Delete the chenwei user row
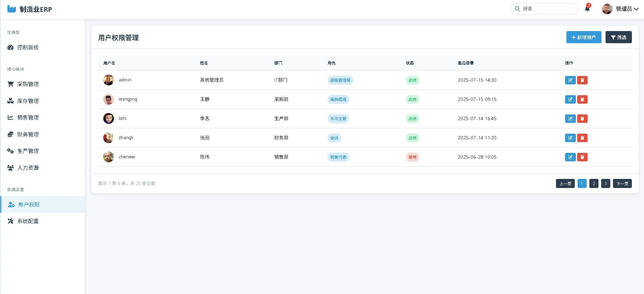644x294 pixels. 582,157
